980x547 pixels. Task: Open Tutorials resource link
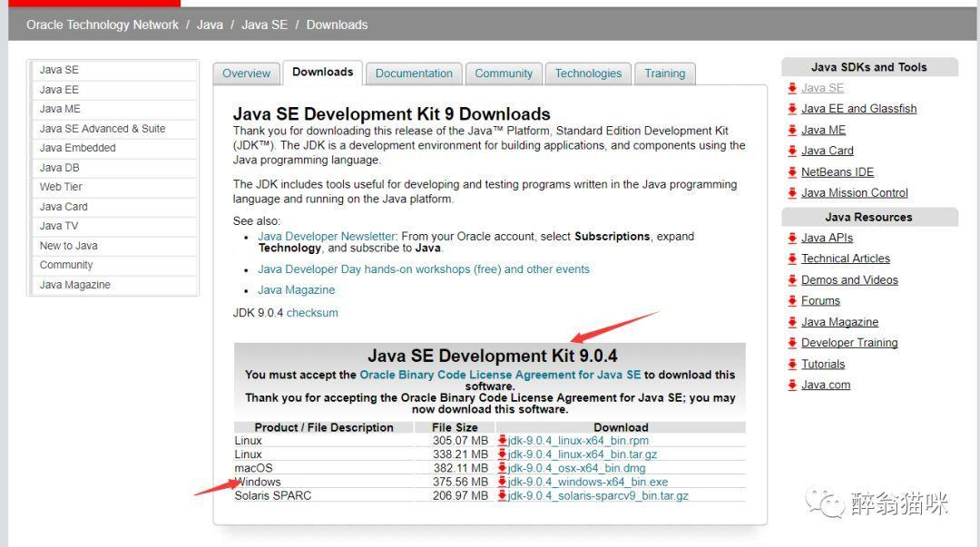click(823, 364)
